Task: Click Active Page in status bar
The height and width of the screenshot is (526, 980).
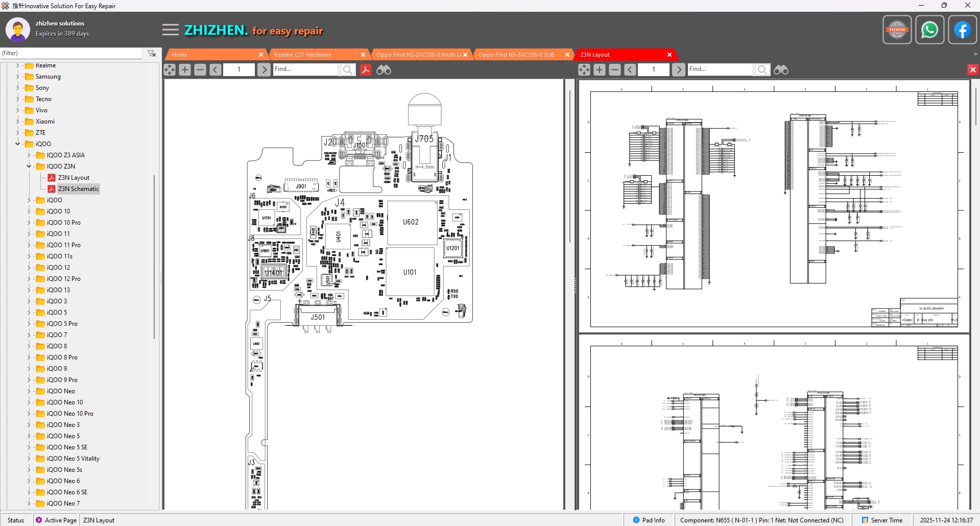Action: point(56,520)
